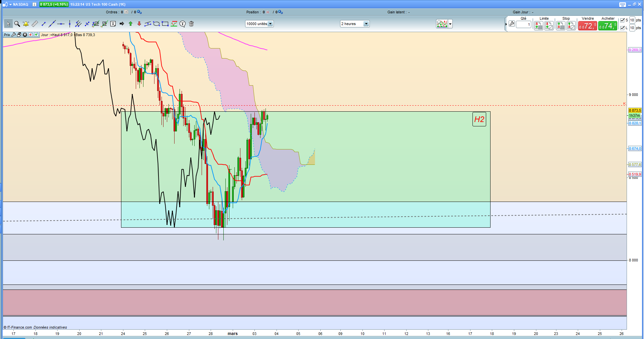Click the red Vendre sell button
This screenshot has height=339, width=644.
pos(587,26)
